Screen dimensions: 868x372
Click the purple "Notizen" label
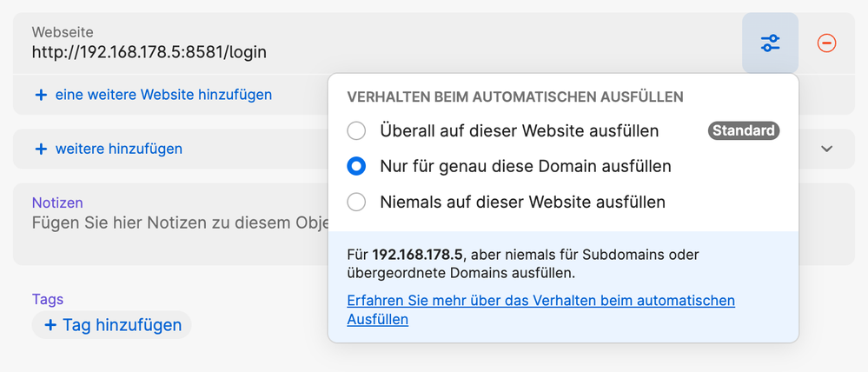[x=57, y=203]
